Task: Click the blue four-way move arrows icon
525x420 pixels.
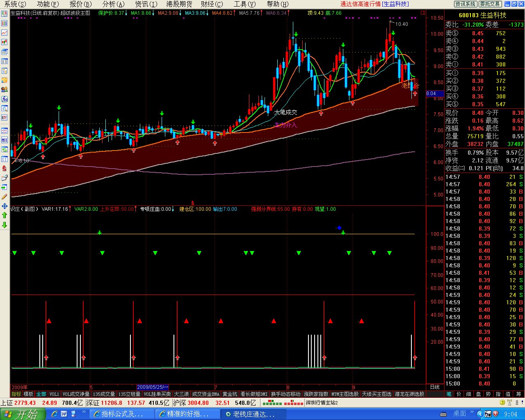Action: 5,206
